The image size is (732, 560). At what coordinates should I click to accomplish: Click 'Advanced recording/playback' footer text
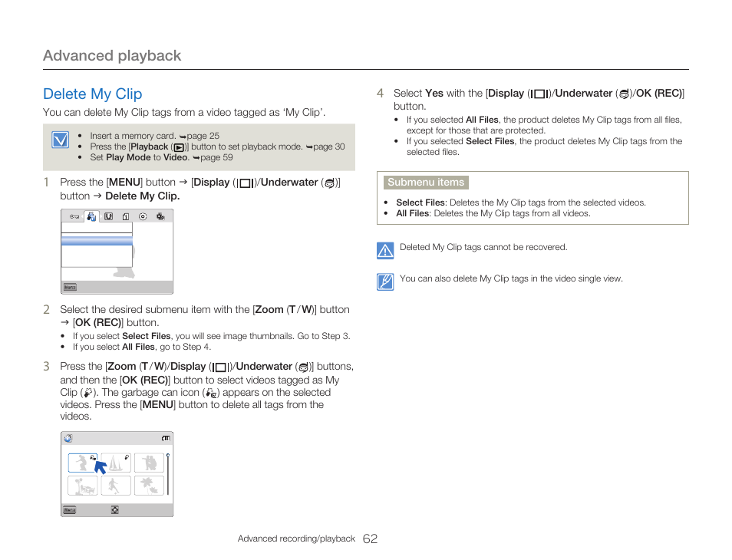(x=296, y=539)
